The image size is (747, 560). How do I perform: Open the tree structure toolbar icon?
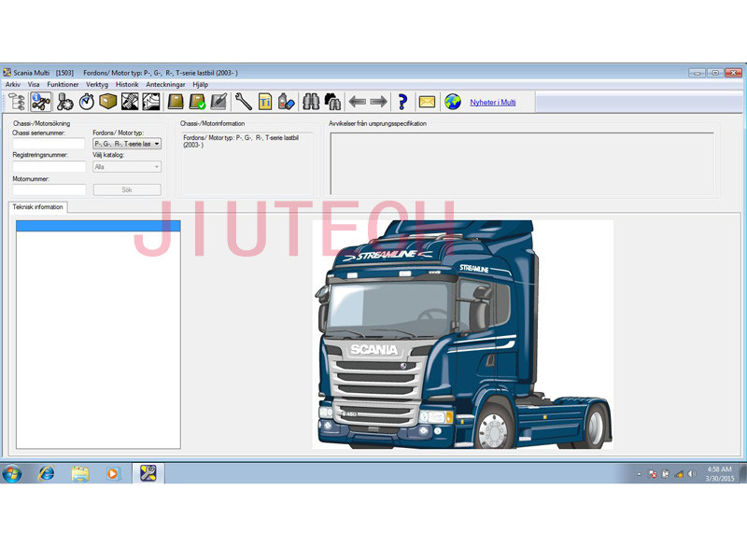point(17,102)
